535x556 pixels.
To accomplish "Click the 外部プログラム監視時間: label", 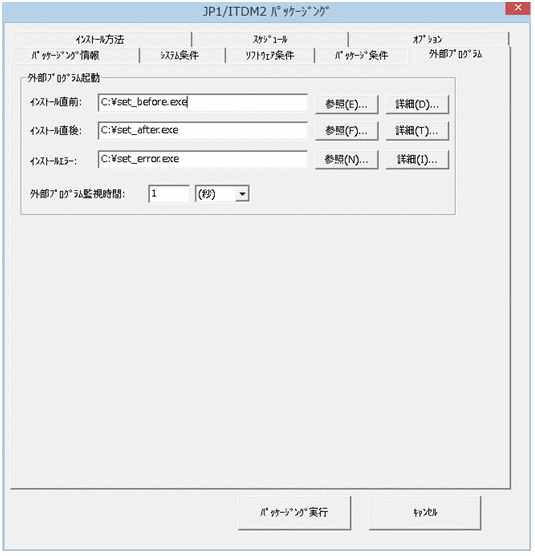I will (77, 194).
